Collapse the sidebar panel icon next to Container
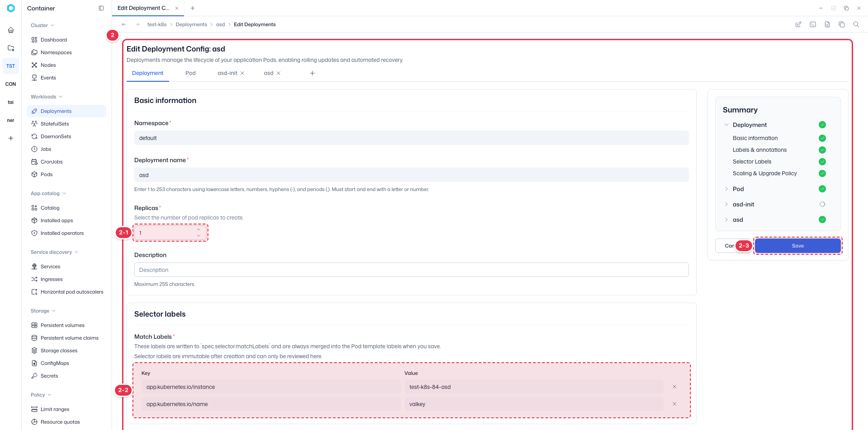This screenshot has width=868, height=430. pyautogui.click(x=101, y=8)
